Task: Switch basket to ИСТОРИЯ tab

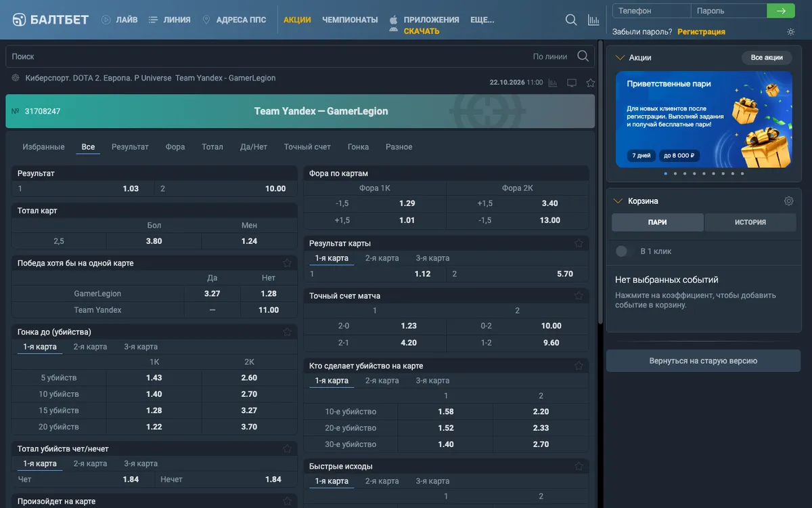Action: click(750, 222)
